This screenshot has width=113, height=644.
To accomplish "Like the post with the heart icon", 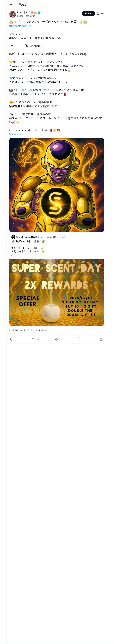I will click(x=58, y=339).
